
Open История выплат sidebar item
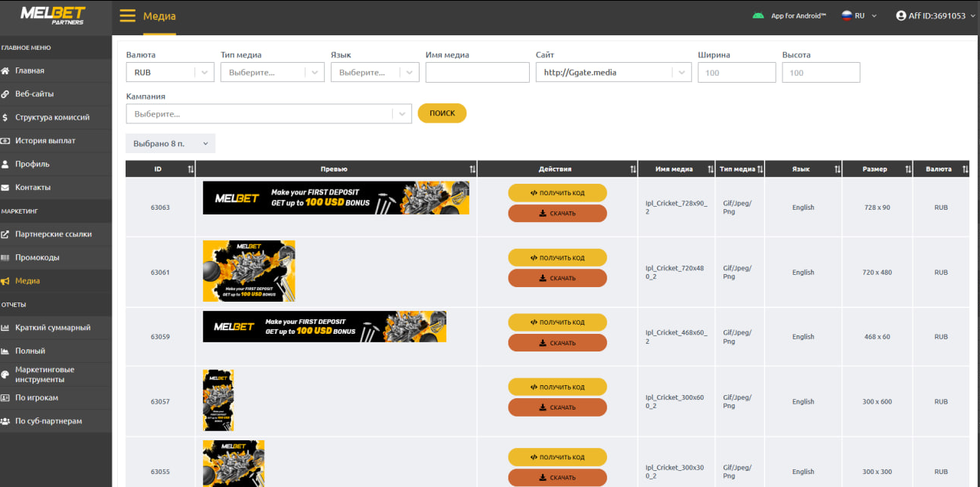[x=45, y=141]
